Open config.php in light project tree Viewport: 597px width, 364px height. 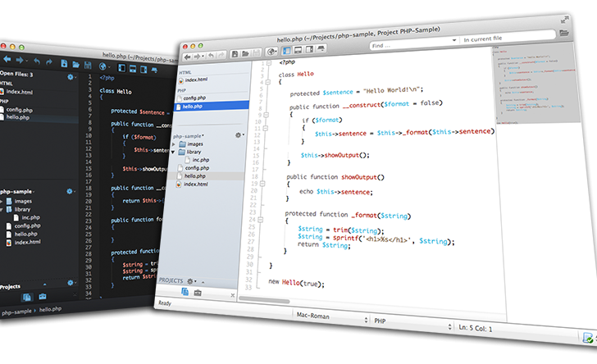197,167
